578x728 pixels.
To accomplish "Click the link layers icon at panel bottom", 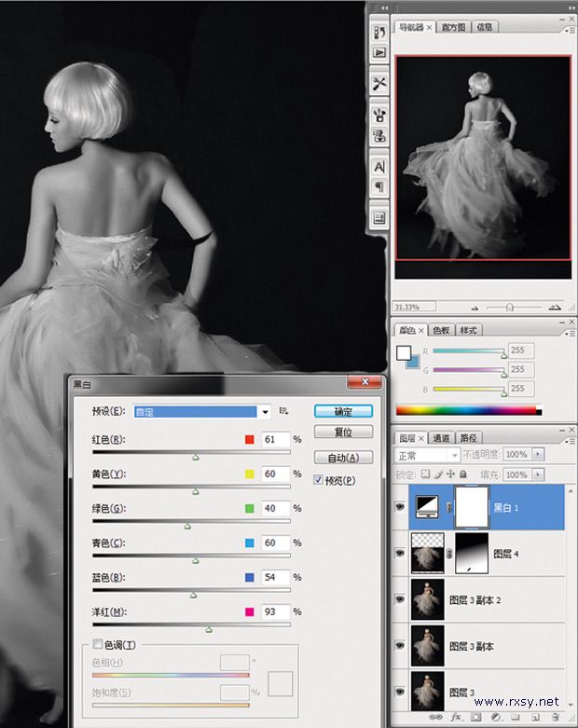I will (435, 718).
